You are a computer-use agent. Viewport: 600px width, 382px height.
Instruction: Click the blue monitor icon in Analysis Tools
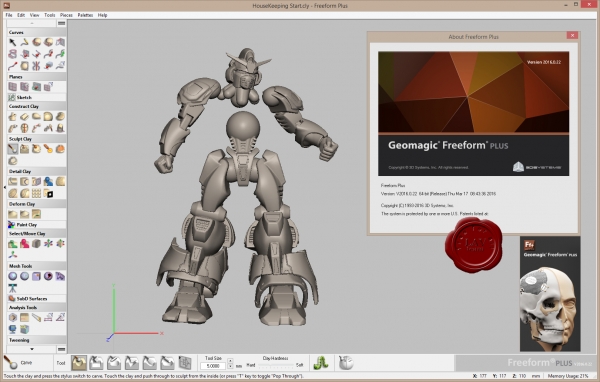[13, 329]
